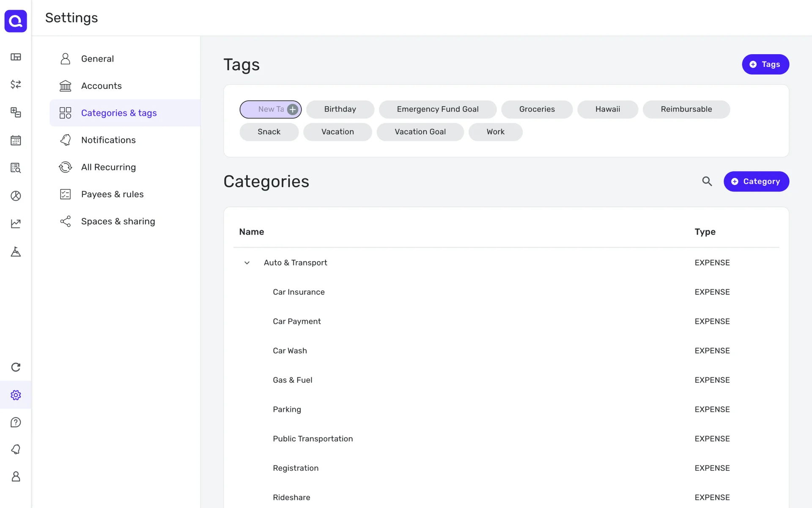Collapse the Auto & Transport category group
This screenshot has height=508, width=812.
(247, 263)
